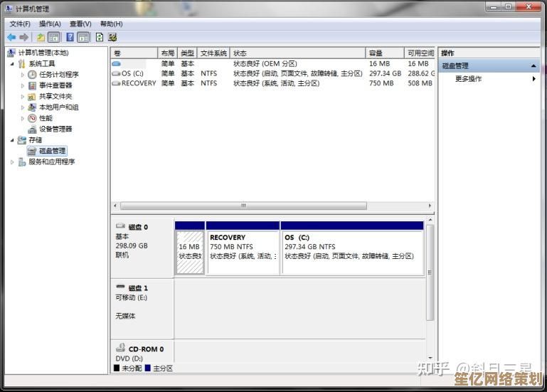The image size is (547, 392).
Task: Collapse the 存储 tree node arrow
Action: point(13,140)
